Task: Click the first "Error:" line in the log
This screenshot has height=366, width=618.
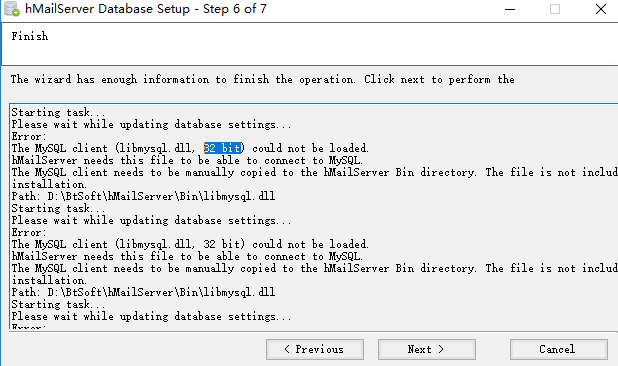Action: (x=29, y=136)
